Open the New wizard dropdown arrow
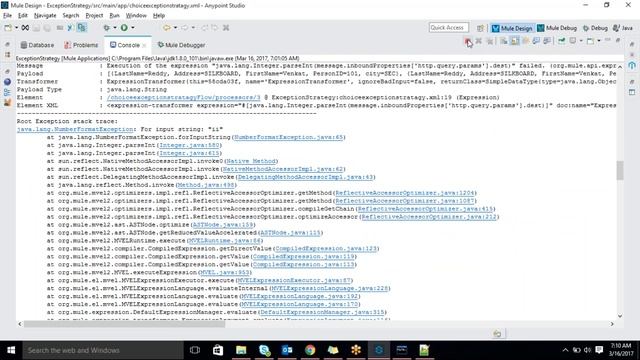640x360 pixels. pyautogui.click(x=16, y=28)
